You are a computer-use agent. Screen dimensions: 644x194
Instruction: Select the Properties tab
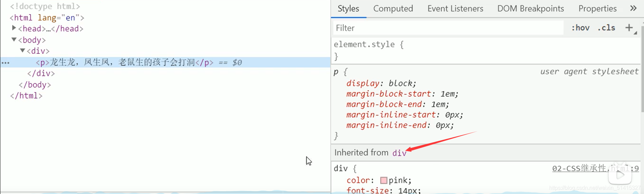[597, 8]
